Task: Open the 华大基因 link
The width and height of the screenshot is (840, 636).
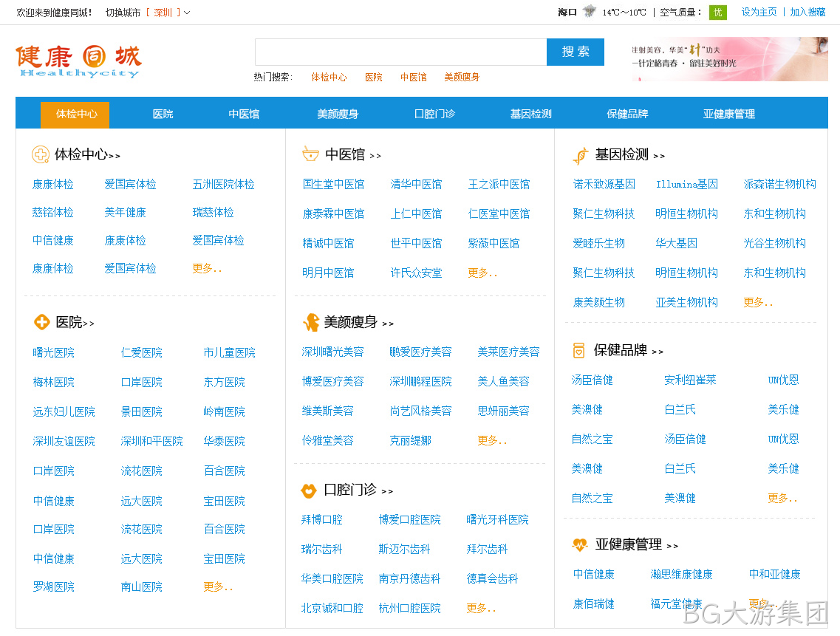Action: point(677,243)
